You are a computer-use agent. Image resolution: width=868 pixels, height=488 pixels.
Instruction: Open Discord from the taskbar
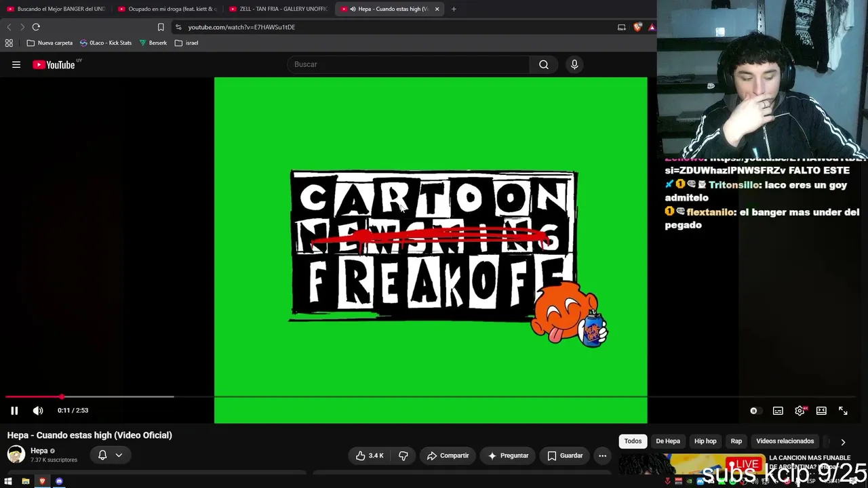(x=59, y=481)
